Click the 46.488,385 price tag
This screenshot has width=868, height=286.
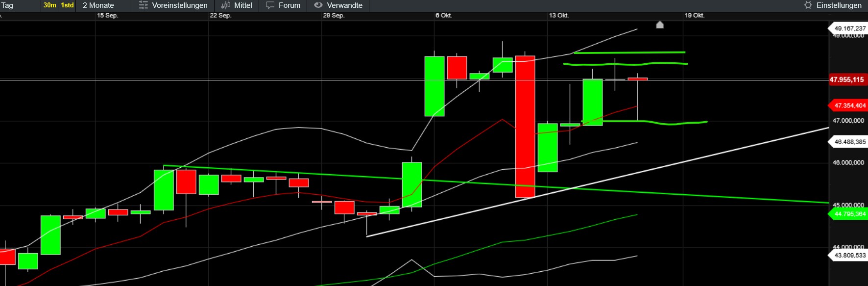pyautogui.click(x=847, y=142)
